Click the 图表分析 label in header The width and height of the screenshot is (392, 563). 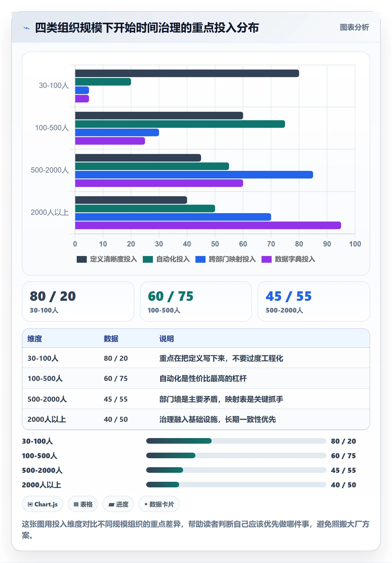(x=354, y=27)
